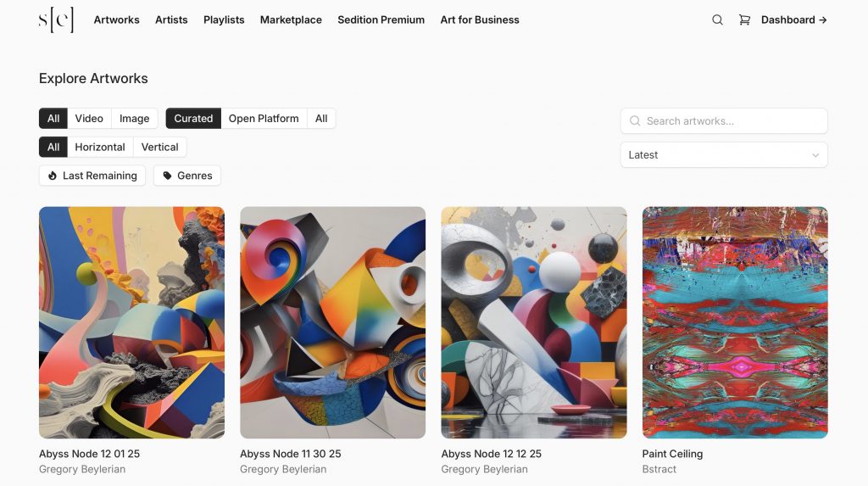Open the Paint Ceiling artwork thumbnail
This screenshot has width=868, height=486.
coord(735,322)
